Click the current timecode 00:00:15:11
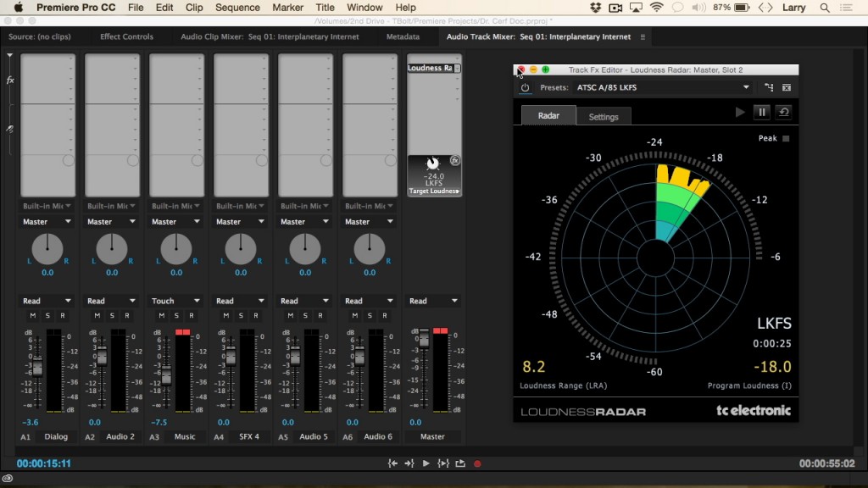 (x=44, y=463)
